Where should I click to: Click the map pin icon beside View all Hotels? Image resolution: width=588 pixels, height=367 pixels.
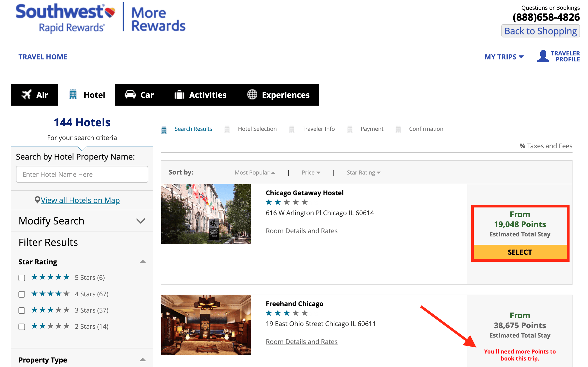click(37, 200)
